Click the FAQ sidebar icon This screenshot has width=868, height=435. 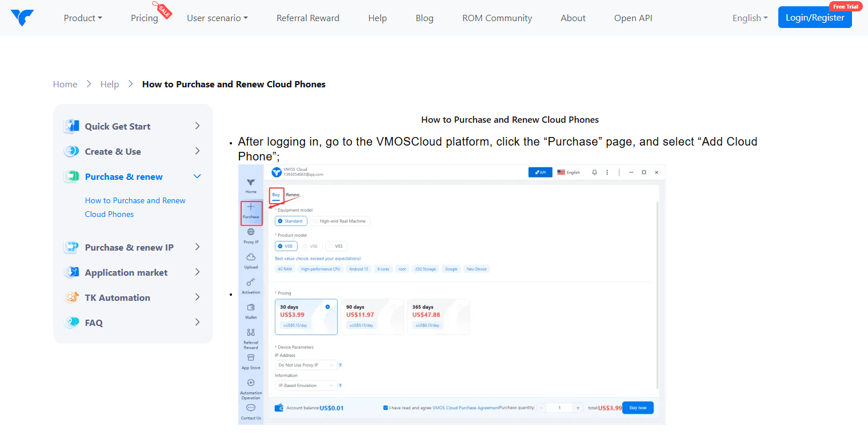coord(71,323)
